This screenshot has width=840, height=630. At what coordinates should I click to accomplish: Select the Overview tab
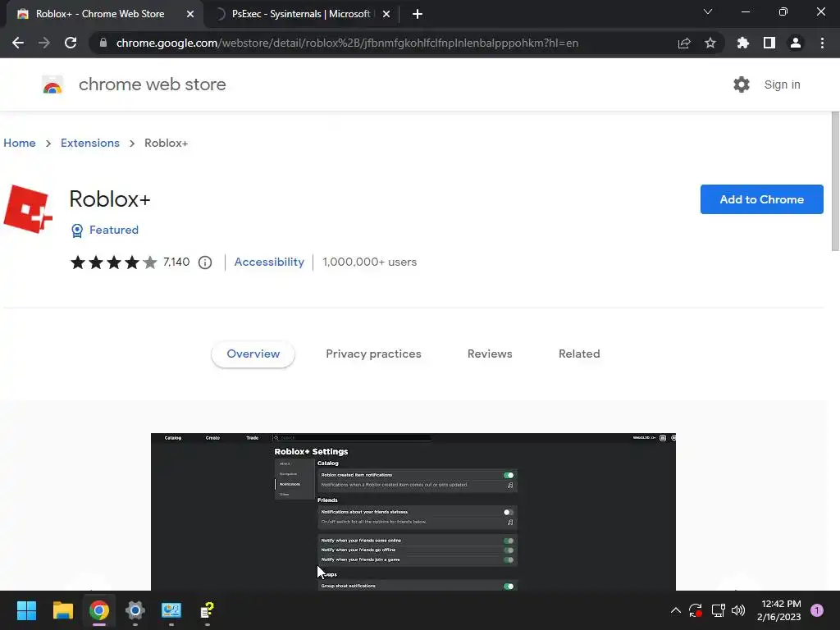(253, 354)
